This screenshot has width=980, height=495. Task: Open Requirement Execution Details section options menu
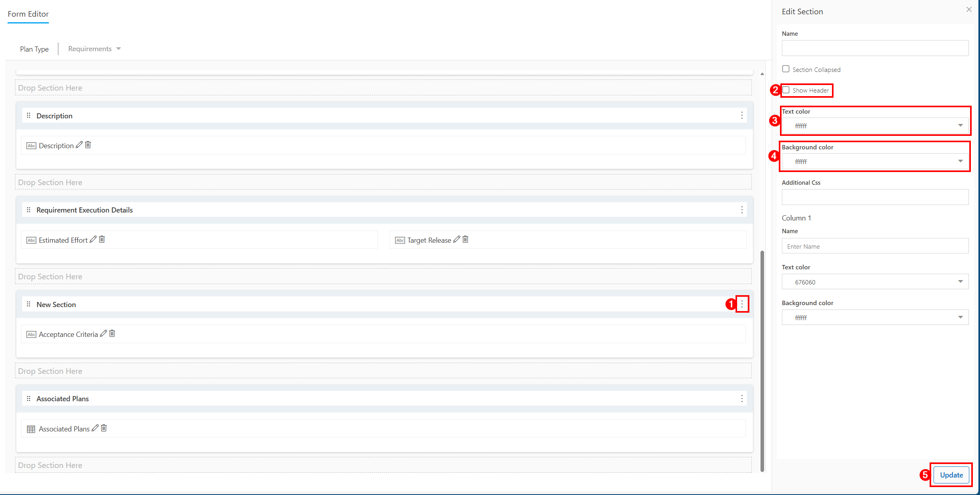tap(741, 210)
